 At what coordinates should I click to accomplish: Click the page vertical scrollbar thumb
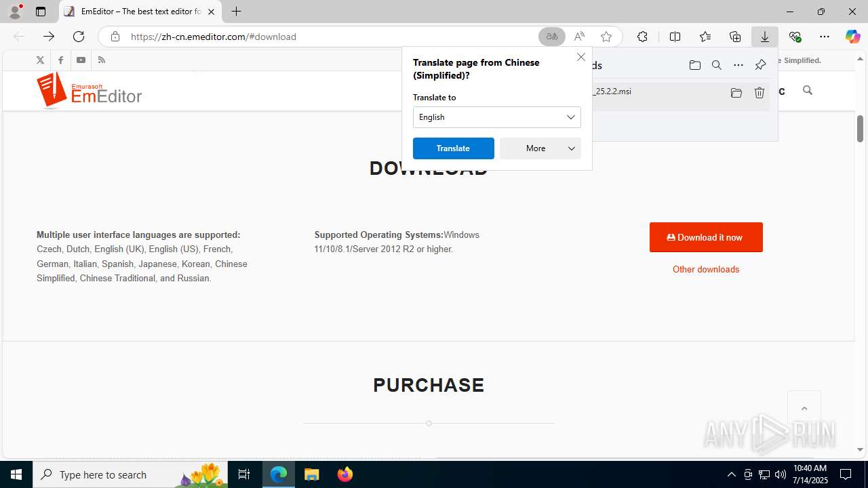click(x=860, y=129)
